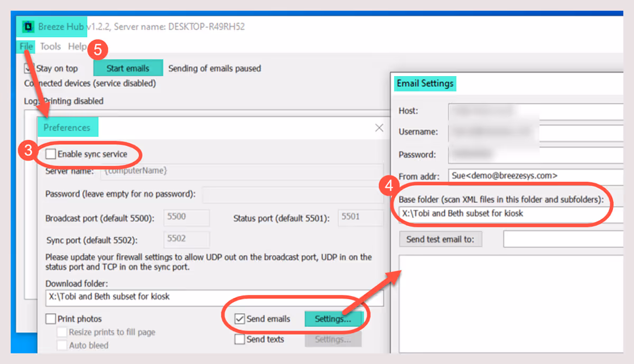Screen dimensions: 634x364
Task: Click 'Sending of emails paused' status text
Action: pos(215,68)
